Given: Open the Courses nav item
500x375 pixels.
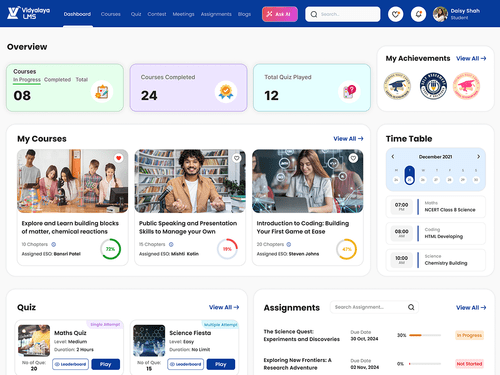Looking at the screenshot, I should (x=111, y=14).
